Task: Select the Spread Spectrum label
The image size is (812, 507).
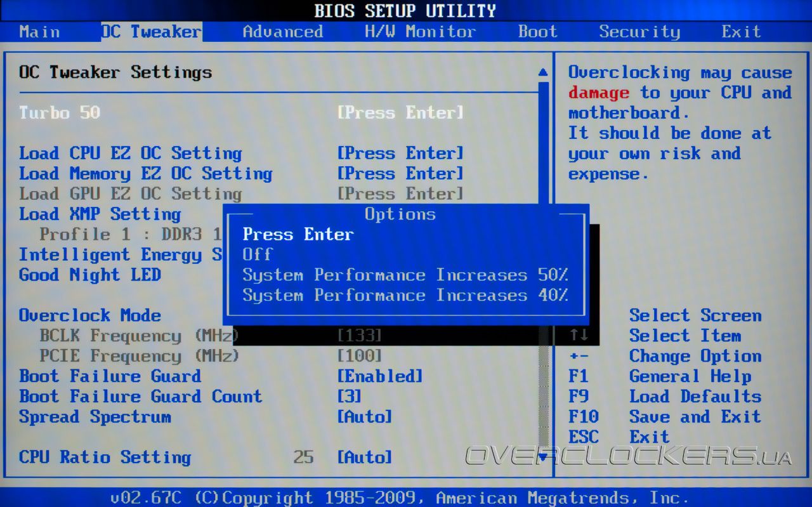Action: pos(95,417)
